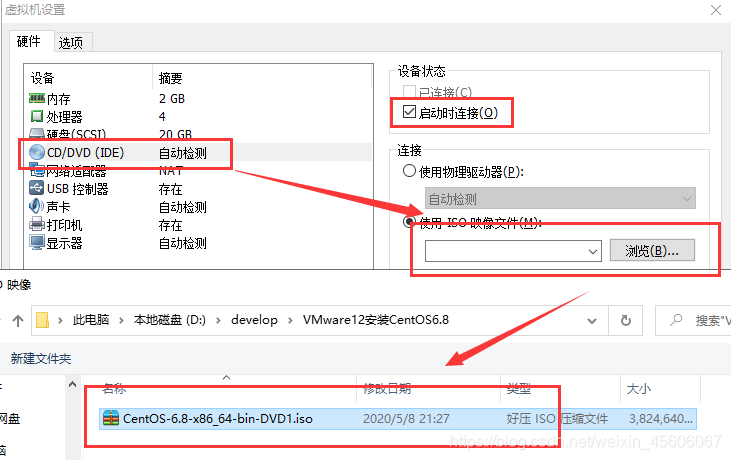Select the CD/DVD (IDE) device row

[x=198, y=152]
